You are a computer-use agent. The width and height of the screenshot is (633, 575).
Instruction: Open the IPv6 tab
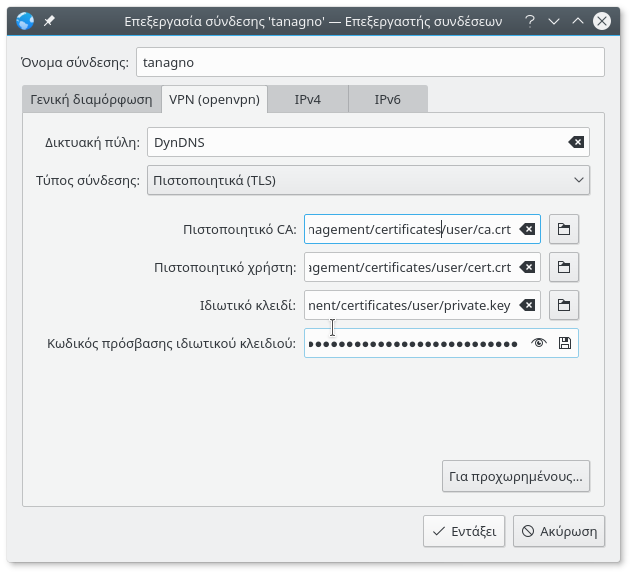388,99
